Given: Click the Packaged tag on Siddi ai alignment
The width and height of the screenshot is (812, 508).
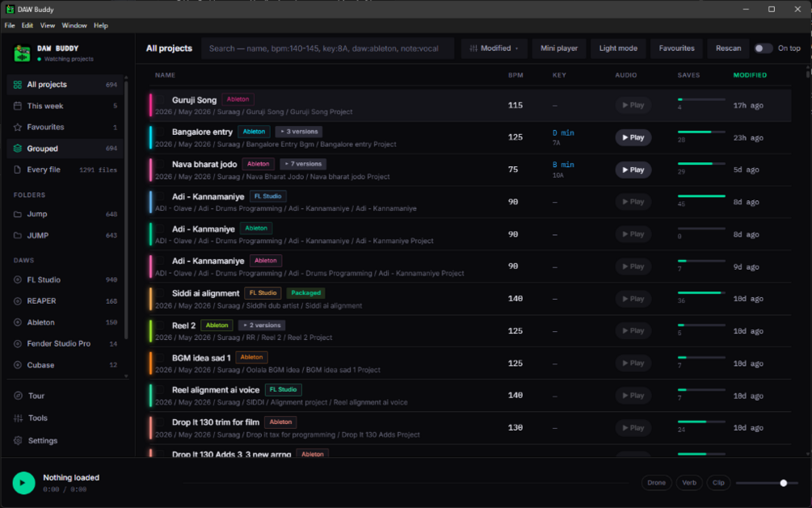Looking at the screenshot, I should [305, 293].
